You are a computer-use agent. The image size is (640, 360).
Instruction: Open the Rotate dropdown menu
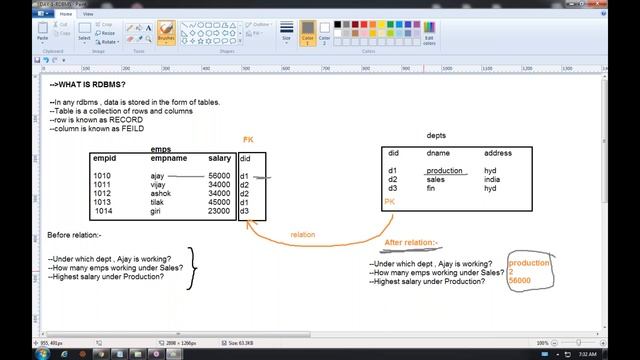pyautogui.click(x=107, y=42)
